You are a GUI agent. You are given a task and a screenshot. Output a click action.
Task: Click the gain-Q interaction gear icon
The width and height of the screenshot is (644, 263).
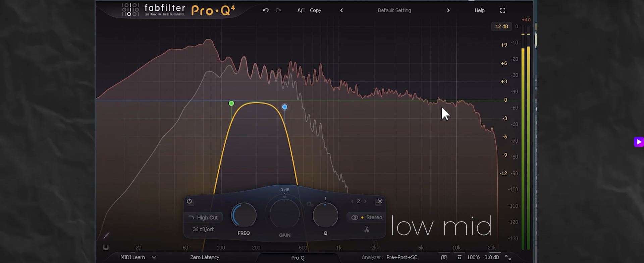tap(310, 204)
